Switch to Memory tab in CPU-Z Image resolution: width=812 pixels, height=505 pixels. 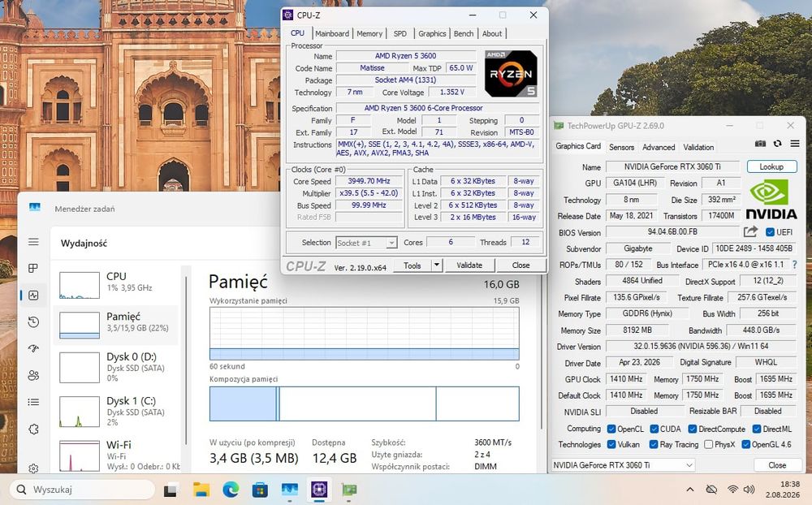click(369, 33)
